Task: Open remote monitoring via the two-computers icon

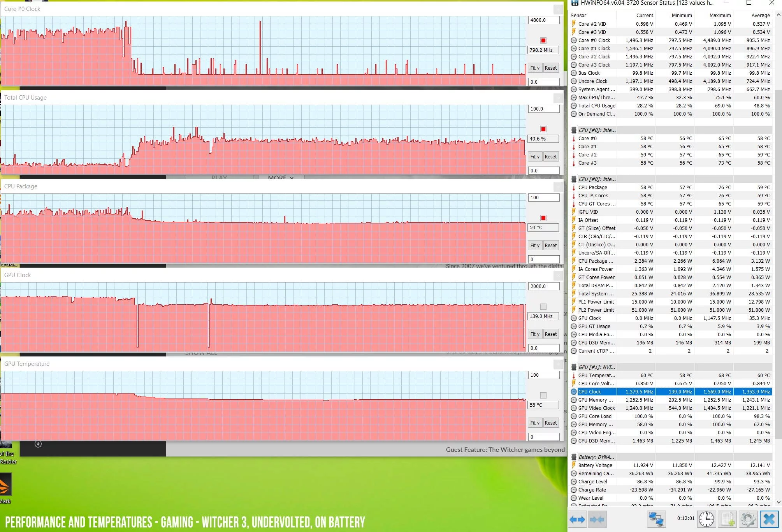Action: point(656,520)
